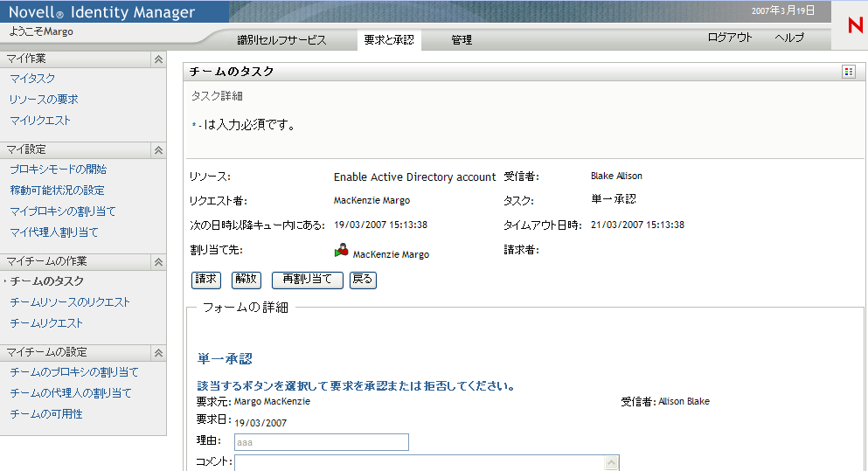Collapse the マイ作業 section
This screenshot has height=471, width=868.
[158, 59]
